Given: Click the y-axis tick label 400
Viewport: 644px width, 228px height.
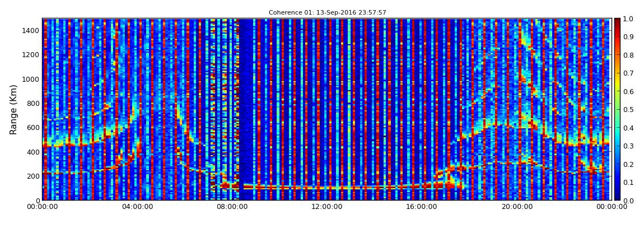Looking at the screenshot, I should pos(33,152).
